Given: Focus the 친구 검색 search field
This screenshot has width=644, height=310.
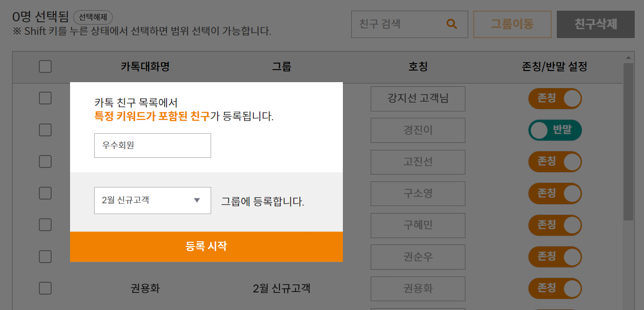Looking at the screenshot, I should click(x=399, y=24).
